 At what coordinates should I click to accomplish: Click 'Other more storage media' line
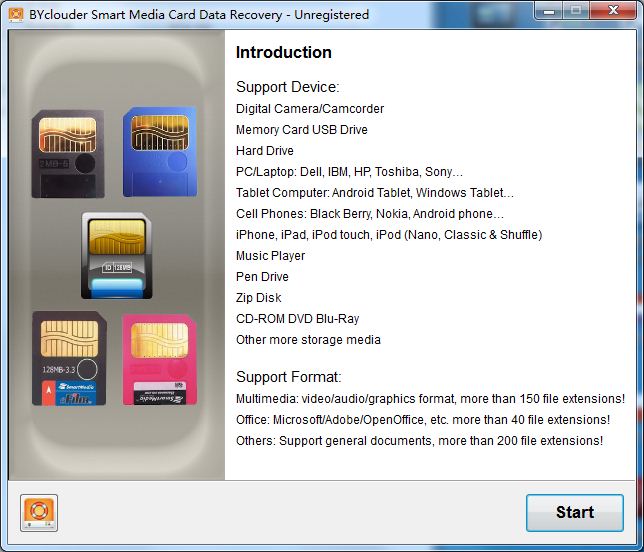tap(308, 340)
